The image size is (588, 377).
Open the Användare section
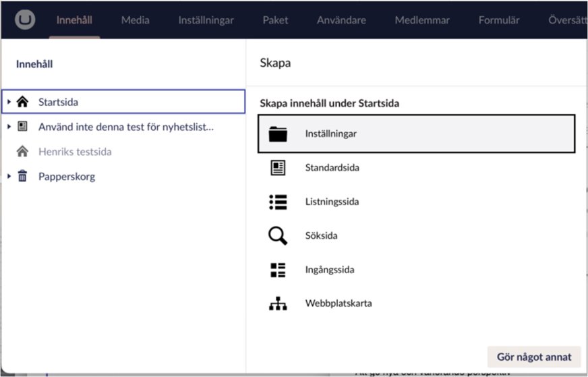[341, 20]
